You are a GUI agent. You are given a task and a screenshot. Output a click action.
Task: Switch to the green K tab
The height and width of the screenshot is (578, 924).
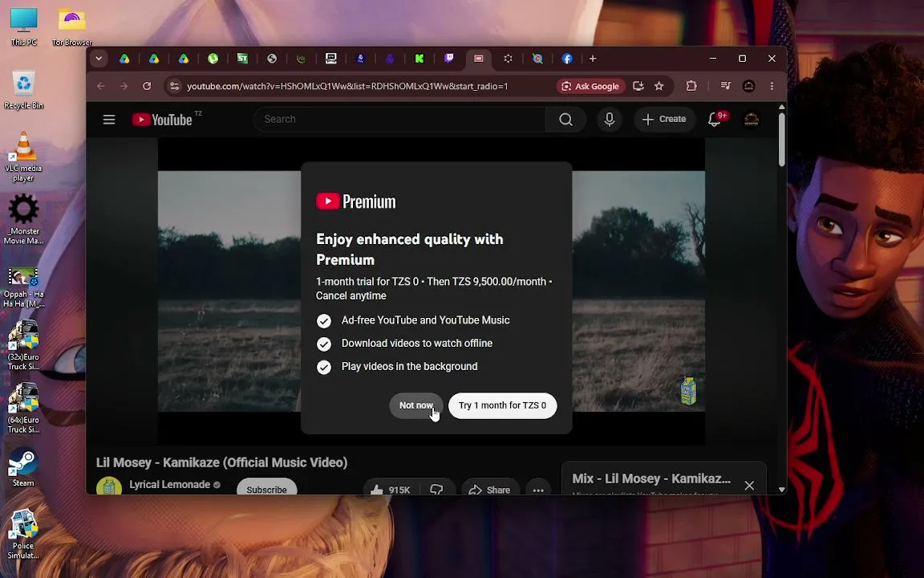(419, 59)
